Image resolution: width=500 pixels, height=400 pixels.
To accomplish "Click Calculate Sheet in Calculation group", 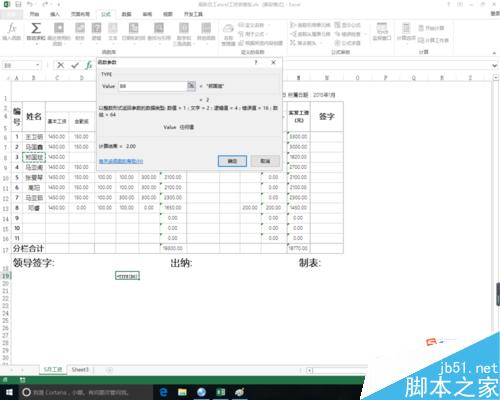I will click(x=433, y=40).
